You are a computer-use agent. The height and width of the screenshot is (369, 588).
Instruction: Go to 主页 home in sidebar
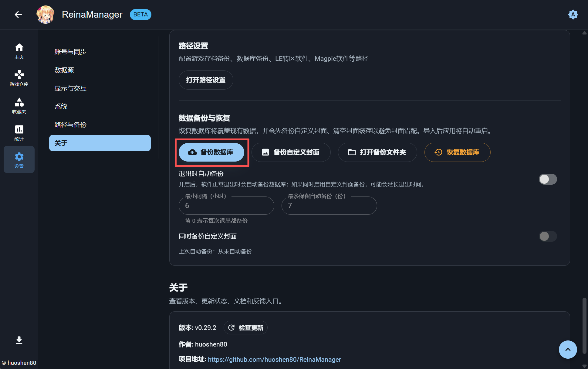click(19, 51)
